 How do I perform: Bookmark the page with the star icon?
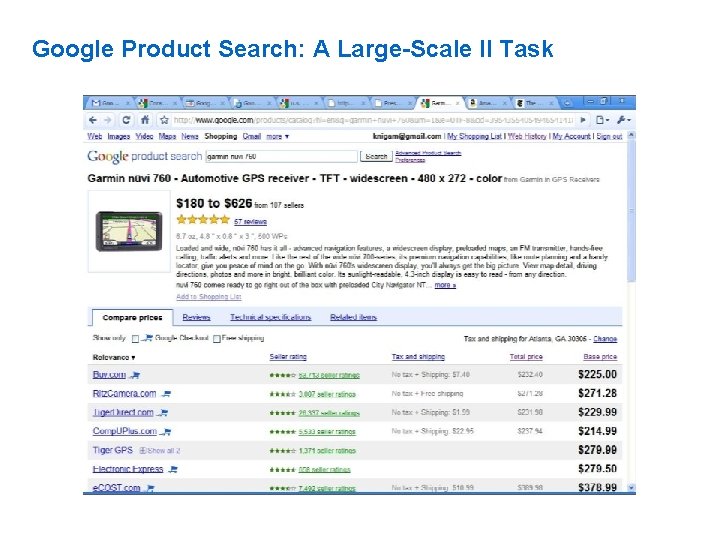pyautogui.click(x=164, y=120)
